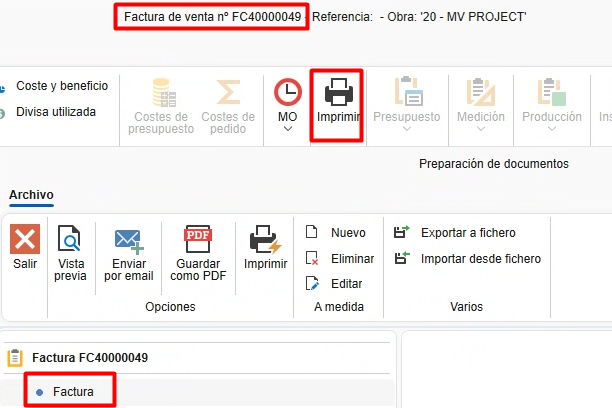Click the Editar label
This screenshot has height=408, width=612.
click(x=346, y=284)
